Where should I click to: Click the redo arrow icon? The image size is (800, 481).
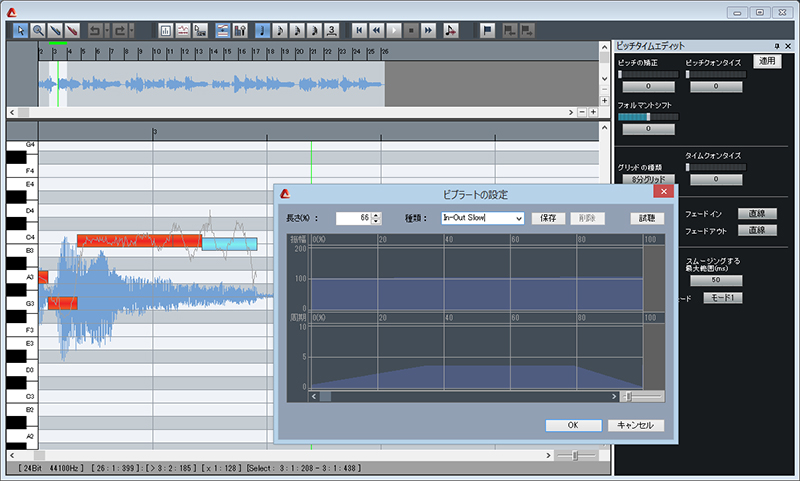tap(120, 31)
